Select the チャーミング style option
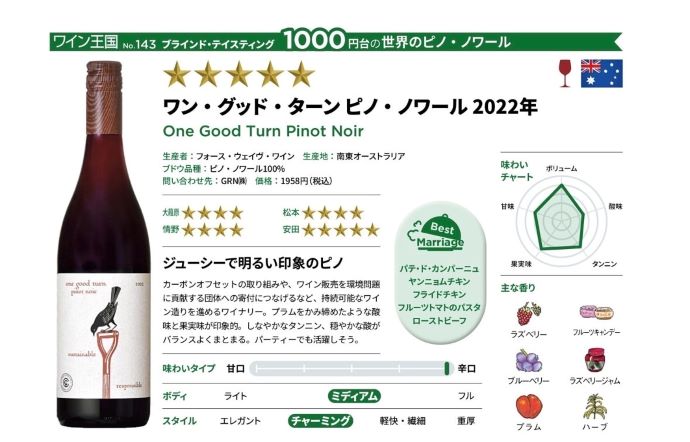This screenshot has height=442, width=690. [320, 421]
